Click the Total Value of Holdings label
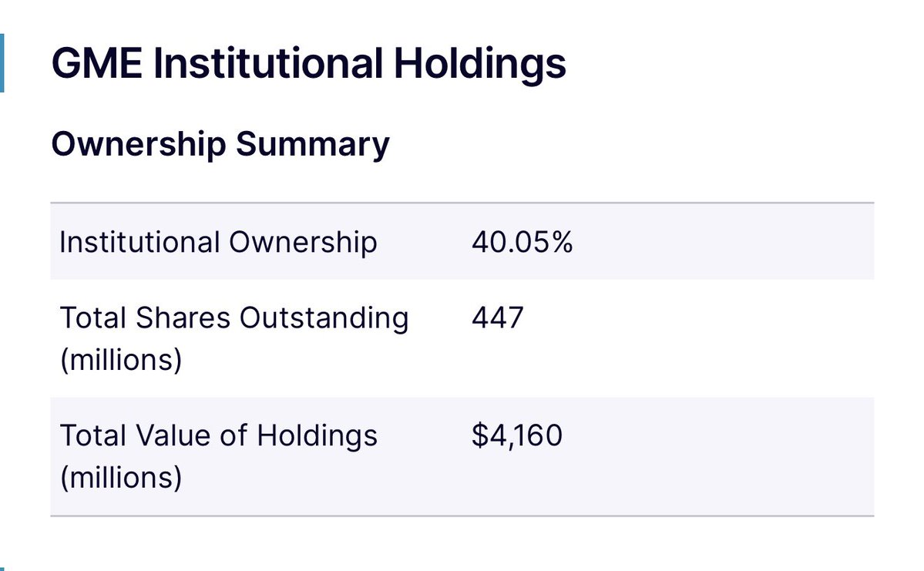Viewport: 924px width, 571px height. (x=218, y=436)
